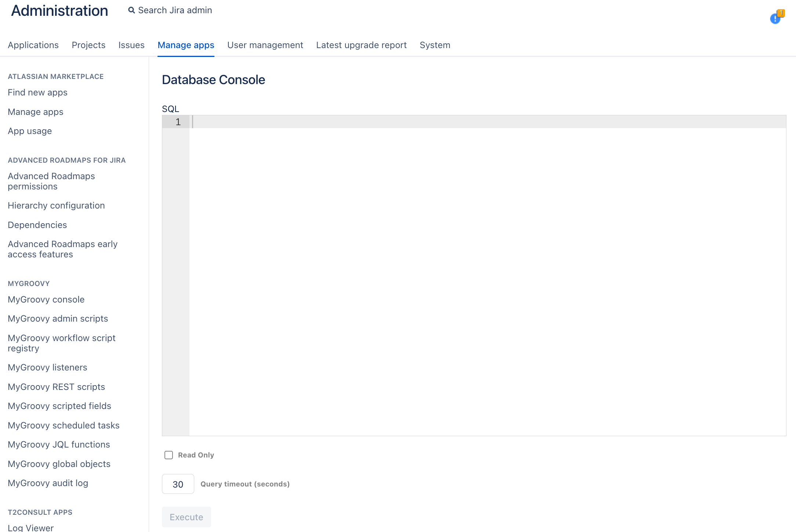Screen dimensions: 796x532
Task: Select the Issues tab
Action: point(131,45)
